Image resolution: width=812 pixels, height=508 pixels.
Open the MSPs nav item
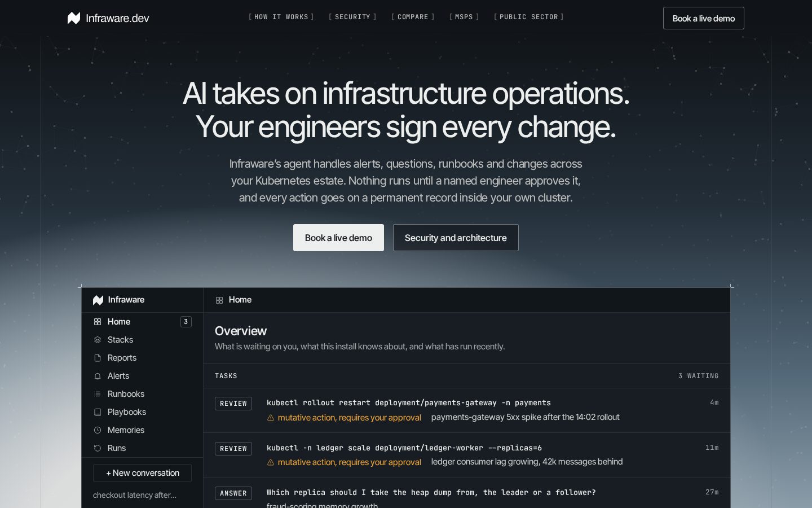(464, 17)
